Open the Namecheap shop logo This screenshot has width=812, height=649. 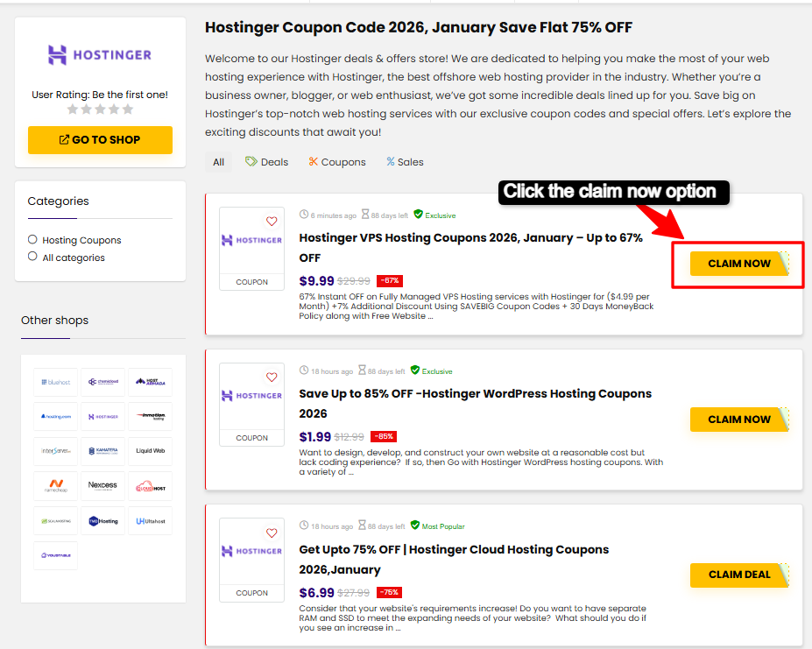[x=56, y=486]
